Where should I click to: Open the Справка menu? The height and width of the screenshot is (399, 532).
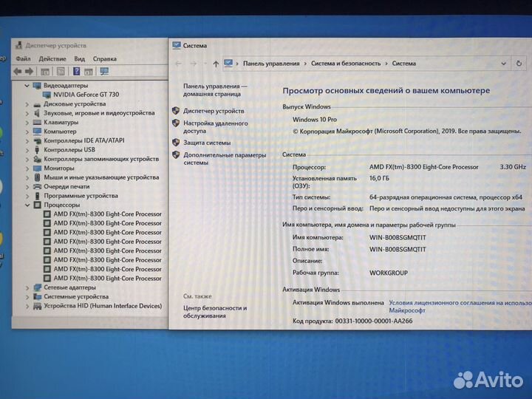pos(104,58)
